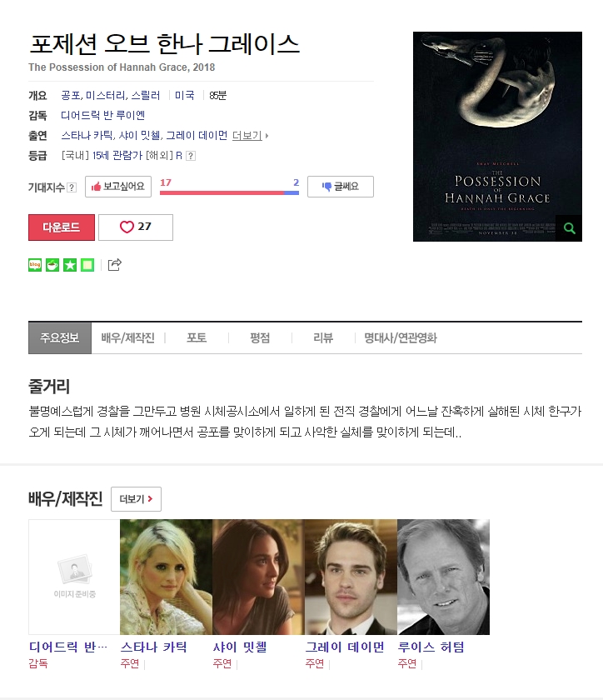603x700 pixels.
Task: Switch to the 포토 tab
Action: 197,338
